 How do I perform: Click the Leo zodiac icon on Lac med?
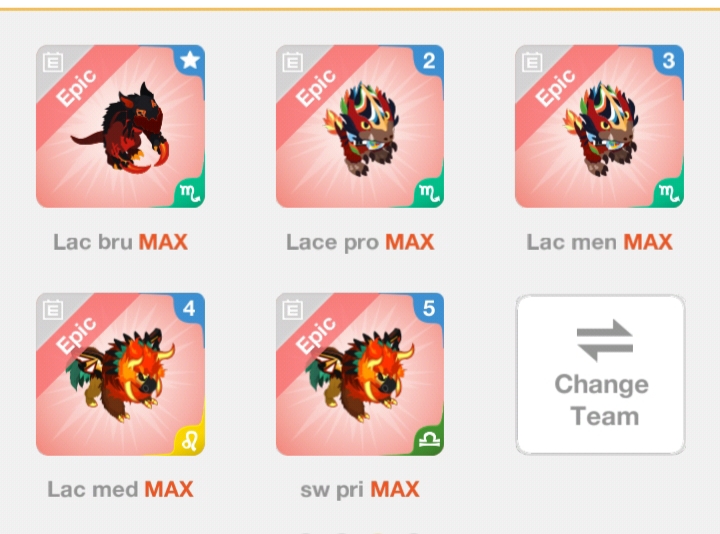(190, 441)
